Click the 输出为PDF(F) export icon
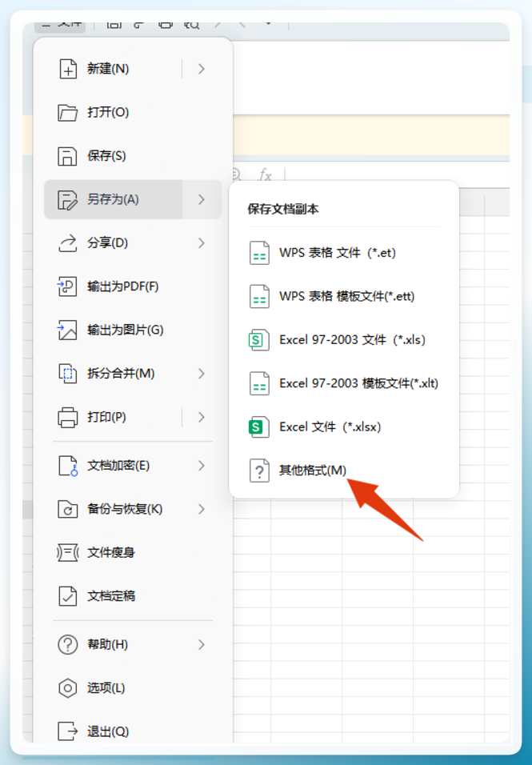The width and height of the screenshot is (532, 765). (x=68, y=286)
